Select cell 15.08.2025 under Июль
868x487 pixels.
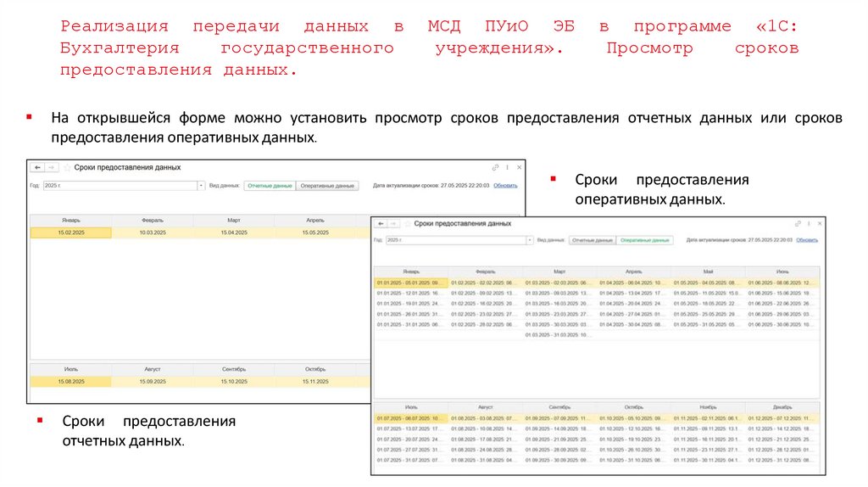click(71, 381)
